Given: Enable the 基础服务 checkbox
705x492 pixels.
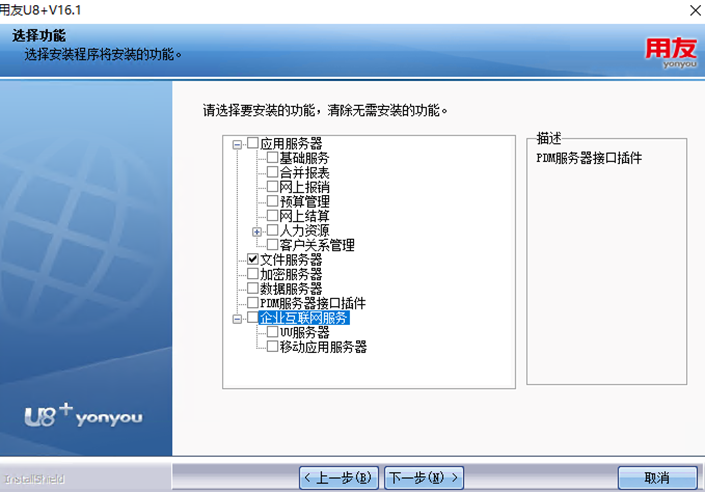Looking at the screenshot, I should pos(272,157).
